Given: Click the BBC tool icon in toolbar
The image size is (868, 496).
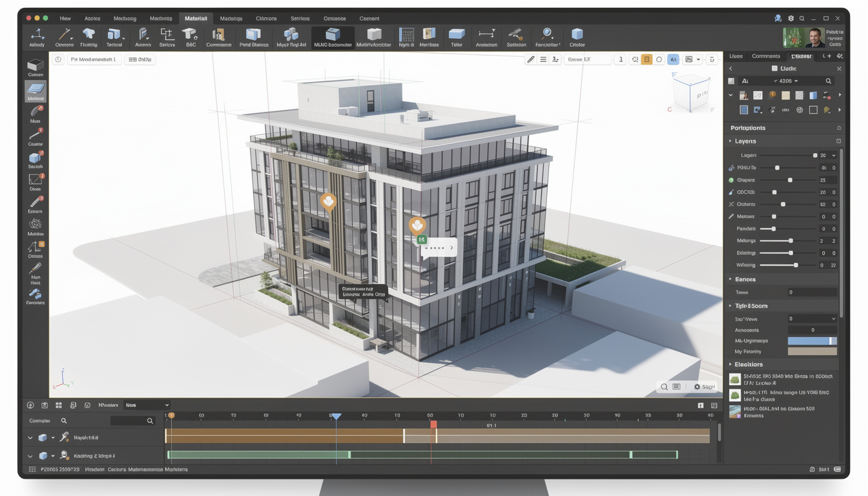Looking at the screenshot, I should pyautogui.click(x=191, y=37).
